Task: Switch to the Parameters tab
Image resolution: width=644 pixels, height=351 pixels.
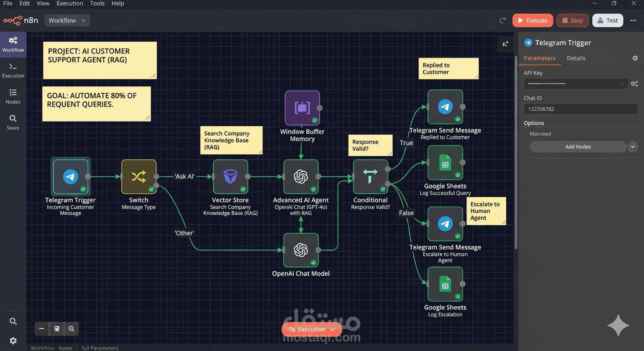Action: coord(540,58)
